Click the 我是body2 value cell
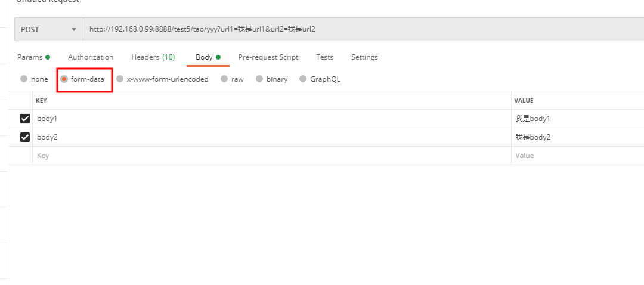 click(x=578, y=137)
